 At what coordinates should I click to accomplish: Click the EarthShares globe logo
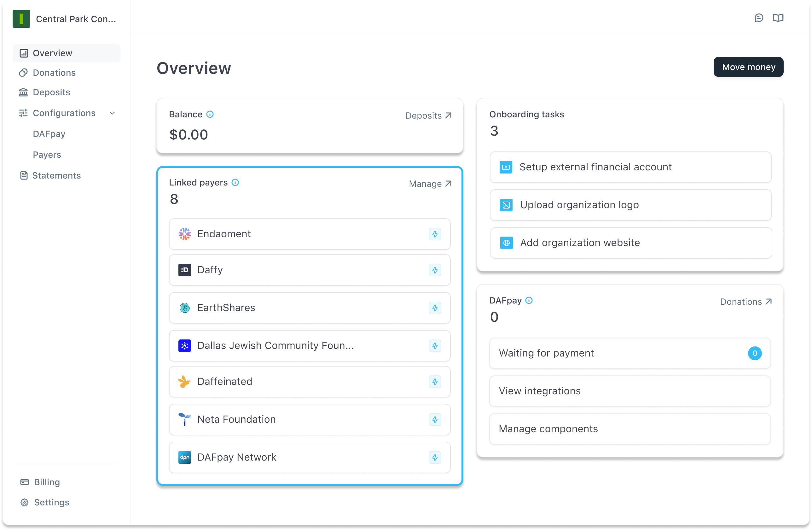[185, 308]
